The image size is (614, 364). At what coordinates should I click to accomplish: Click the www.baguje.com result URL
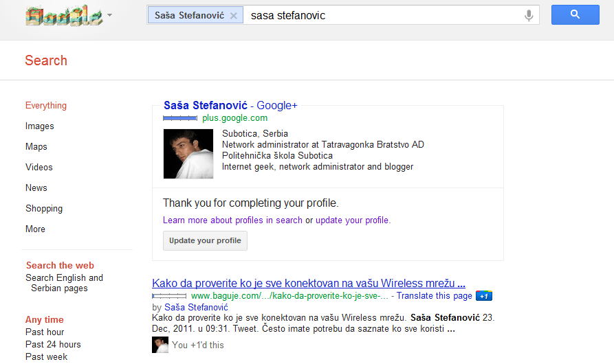pos(289,296)
